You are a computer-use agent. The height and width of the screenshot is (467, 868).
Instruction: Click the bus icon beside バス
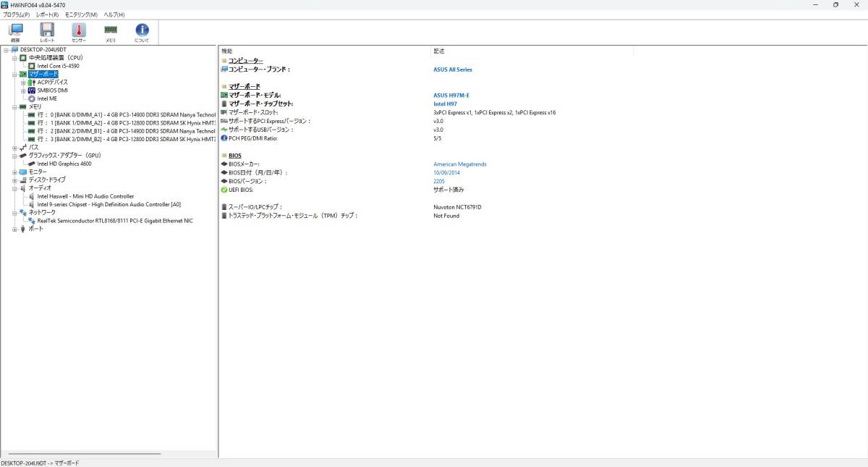click(x=23, y=147)
